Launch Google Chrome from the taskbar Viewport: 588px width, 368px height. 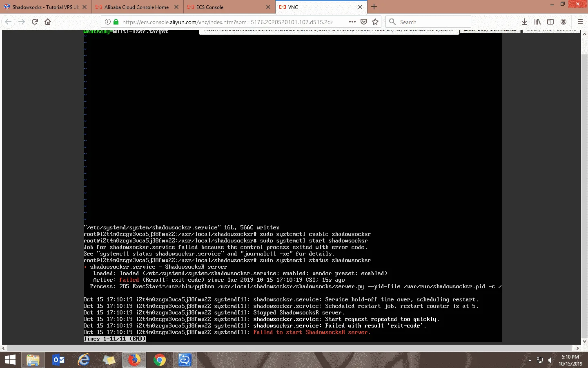[x=160, y=360]
